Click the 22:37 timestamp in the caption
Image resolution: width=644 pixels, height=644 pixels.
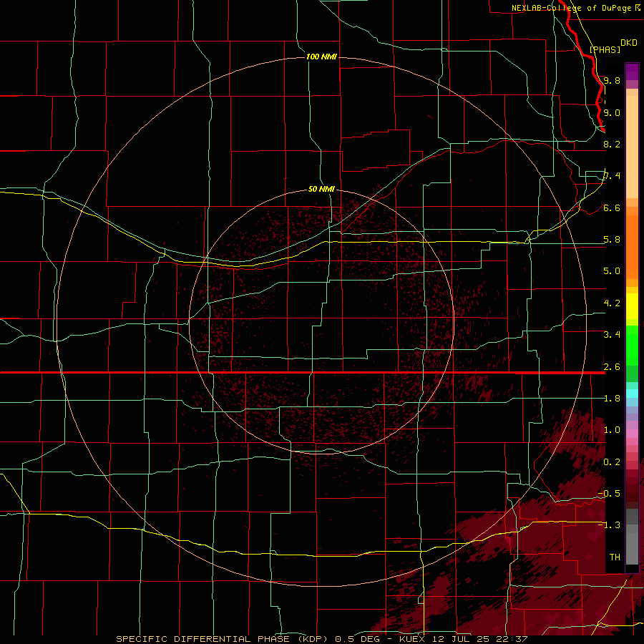pos(513,639)
